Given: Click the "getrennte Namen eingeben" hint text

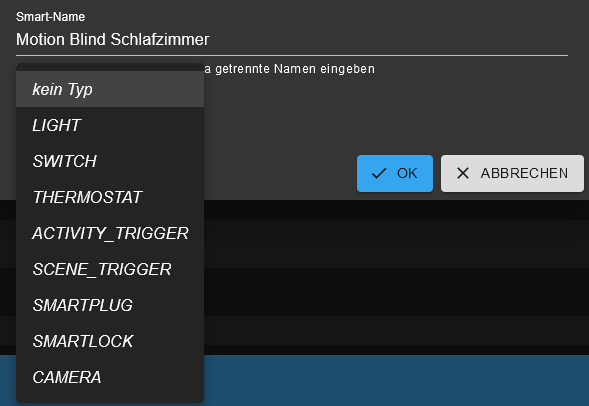Looking at the screenshot, I should 295,69.
